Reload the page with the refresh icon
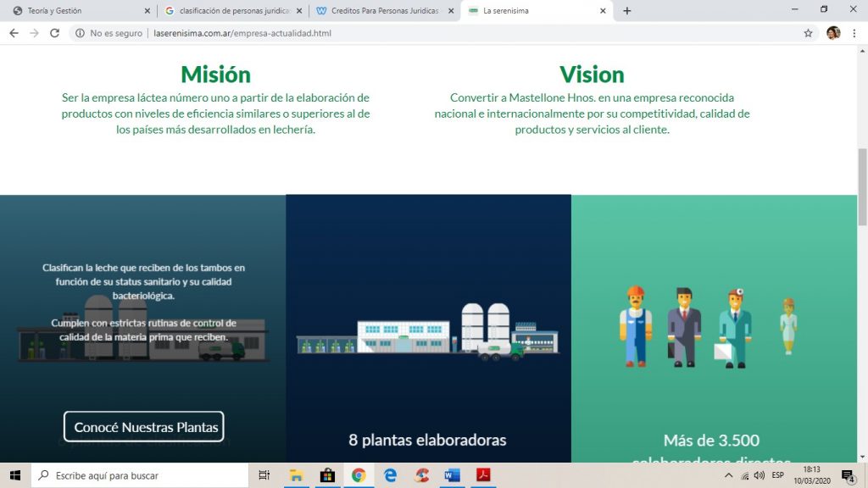Screen dimensions: 868x488 click(54, 33)
